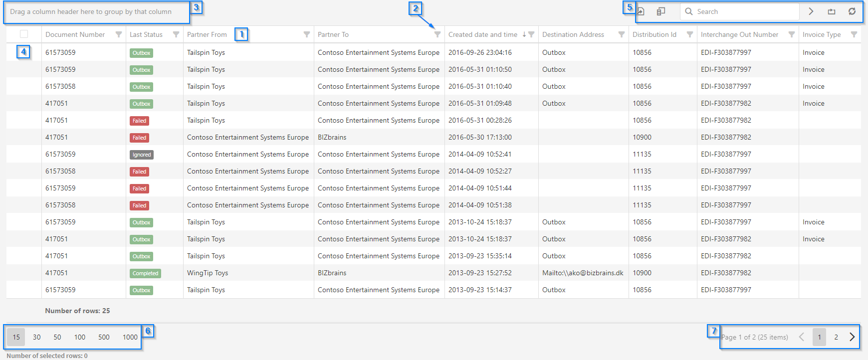Open the Document Number filter
Viewport: 868px width, 360px height.
tap(119, 34)
